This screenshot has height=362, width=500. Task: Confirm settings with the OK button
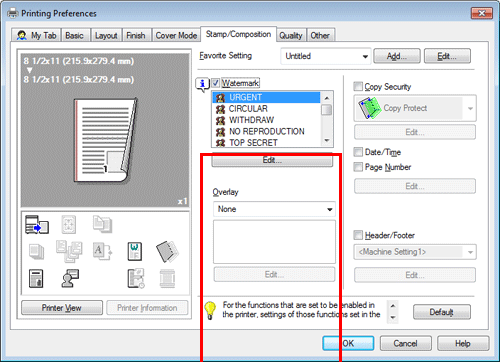pos(348,343)
